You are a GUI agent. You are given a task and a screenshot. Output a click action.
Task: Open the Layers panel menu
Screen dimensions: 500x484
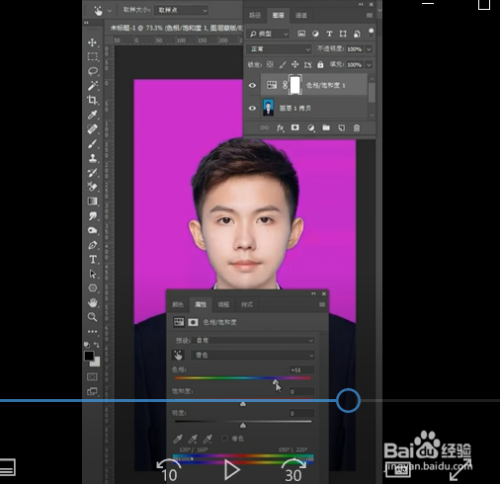point(369,16)
